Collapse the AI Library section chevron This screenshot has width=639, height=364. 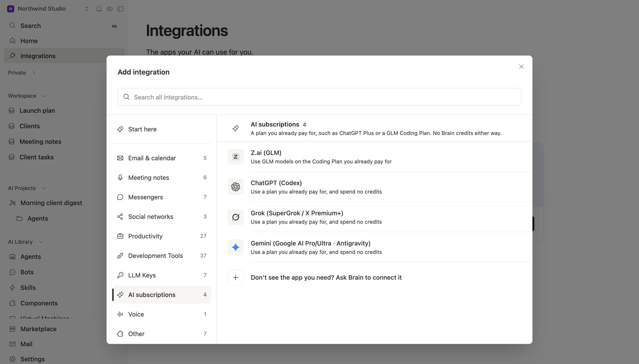click(41, 242)
